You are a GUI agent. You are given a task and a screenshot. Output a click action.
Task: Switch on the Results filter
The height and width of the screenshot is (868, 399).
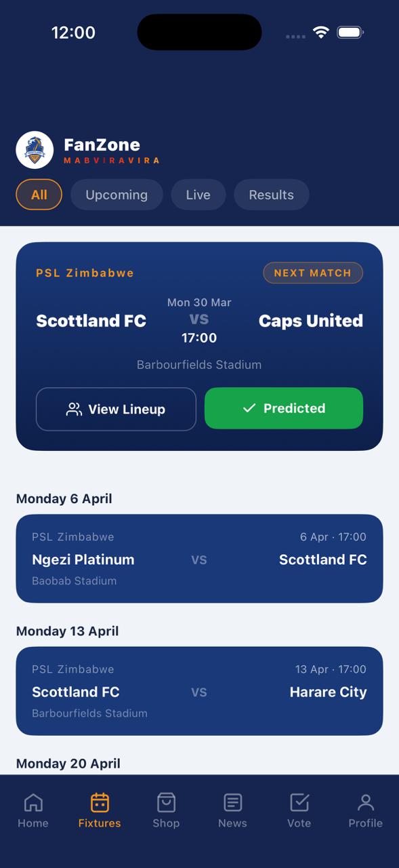coord(271,195)
